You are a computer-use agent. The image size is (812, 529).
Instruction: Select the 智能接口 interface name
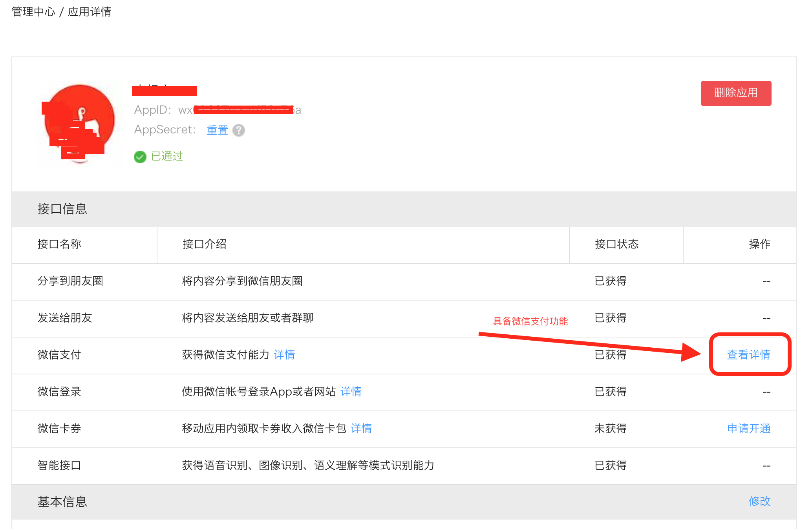pyautogui.click(x=59, y=465)
